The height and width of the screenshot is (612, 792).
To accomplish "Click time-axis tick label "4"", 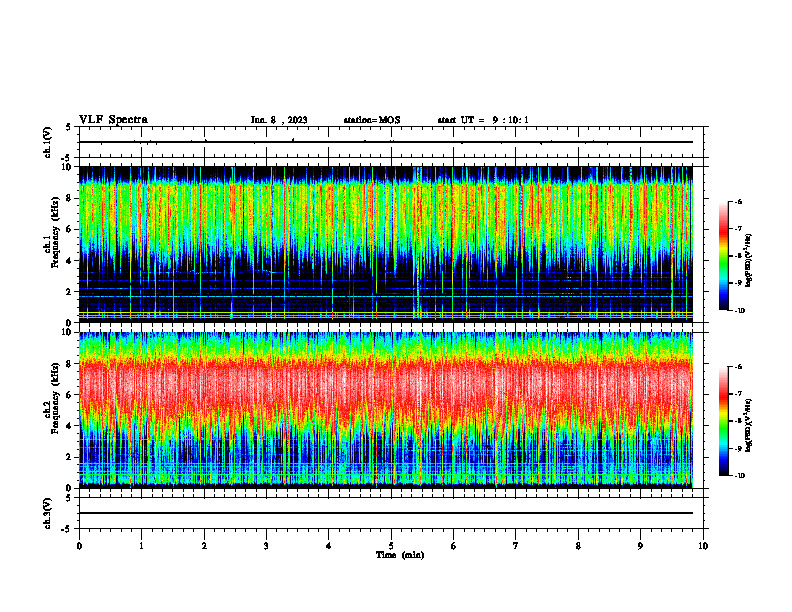I will point(329,546).
